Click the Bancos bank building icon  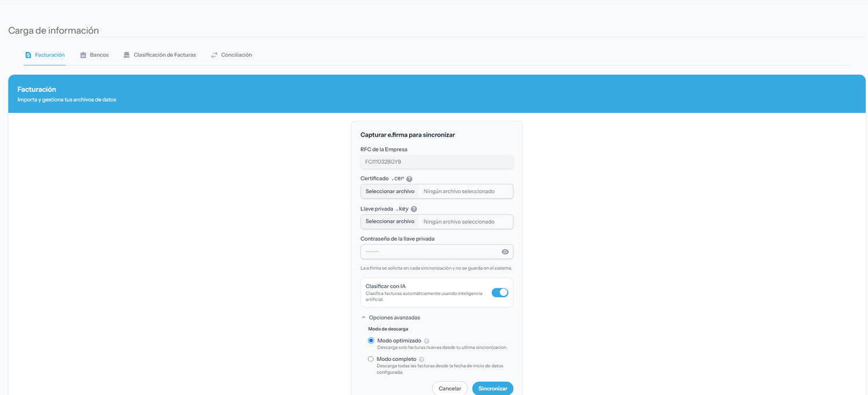click(x=83, y=55)
